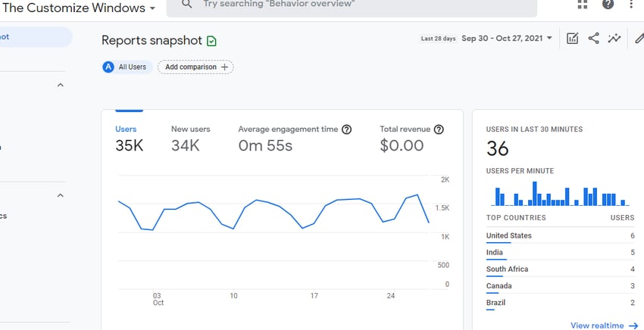644x330 pixels.
Task: Click the Add comparison button
Action: [x=195, y=67]
